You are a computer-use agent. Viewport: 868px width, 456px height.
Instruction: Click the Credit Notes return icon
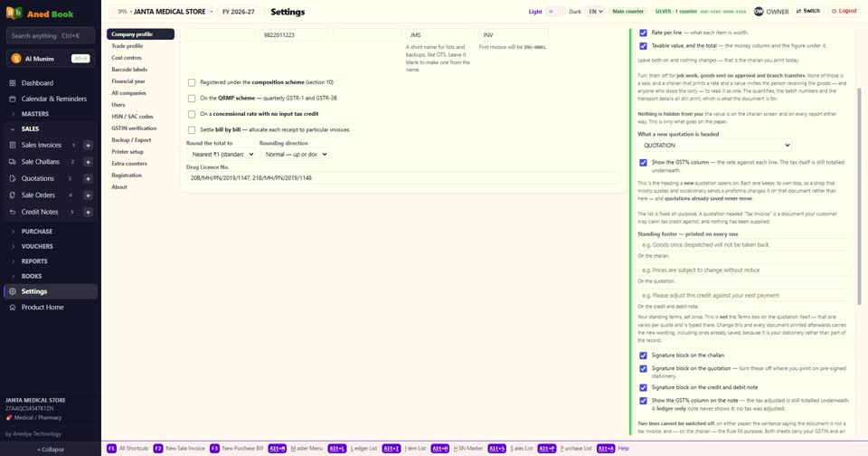[12, 212]
